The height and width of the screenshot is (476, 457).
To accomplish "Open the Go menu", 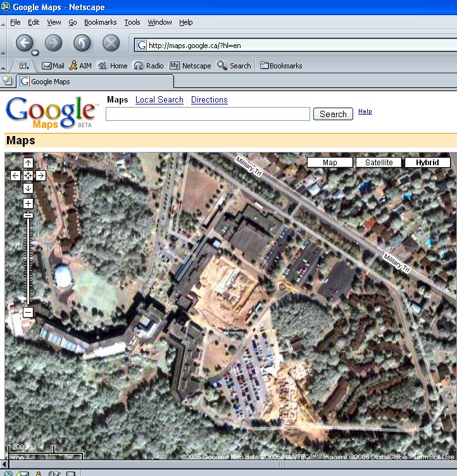I will coord(73,22).
